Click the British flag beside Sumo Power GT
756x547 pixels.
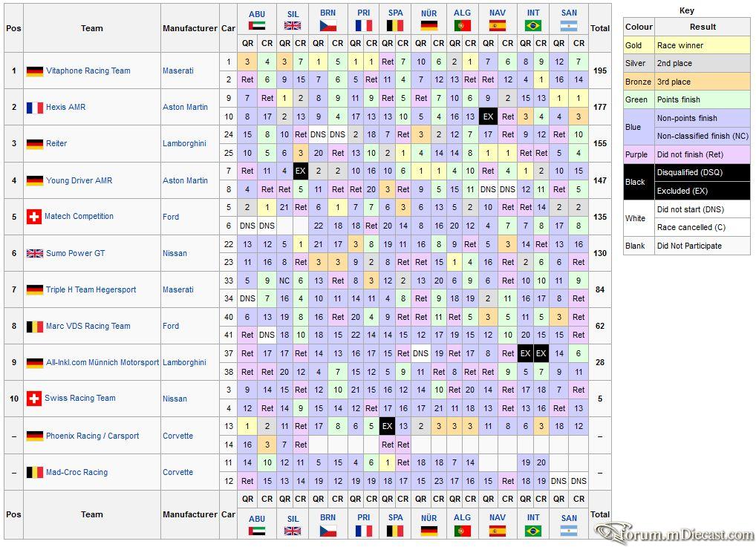(x=35, y=254)
